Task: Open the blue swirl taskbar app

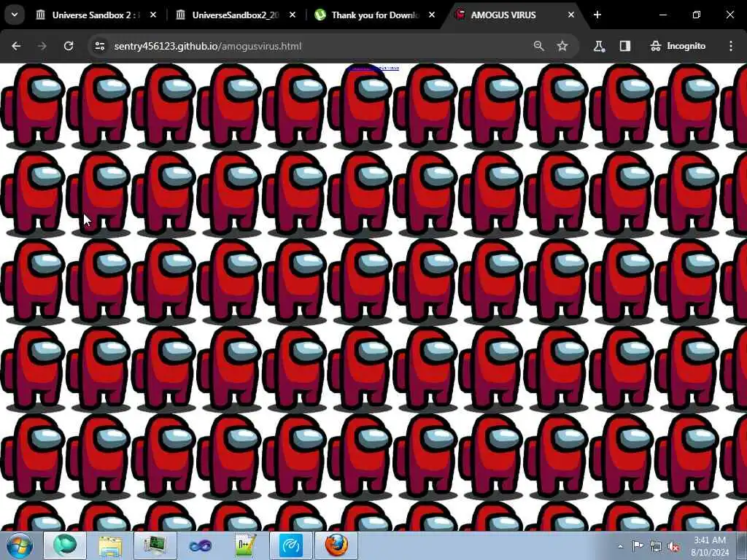Action: pyautogui.click(x=291, y=545)
